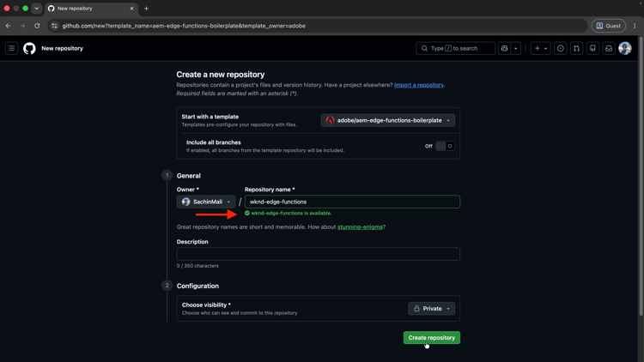
Task: Open the adobe/aem-edge-functions-boilerplate template dropdown
Action: (388, 120)
